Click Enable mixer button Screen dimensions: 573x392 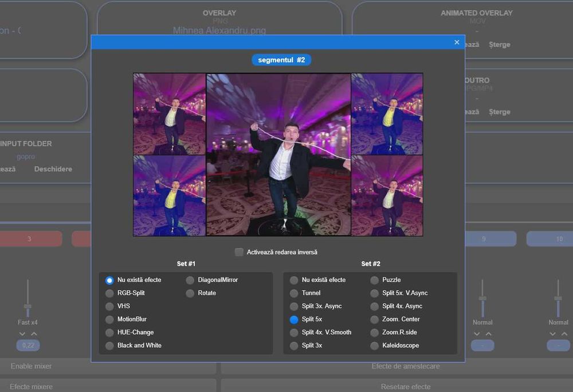[108, 366]
